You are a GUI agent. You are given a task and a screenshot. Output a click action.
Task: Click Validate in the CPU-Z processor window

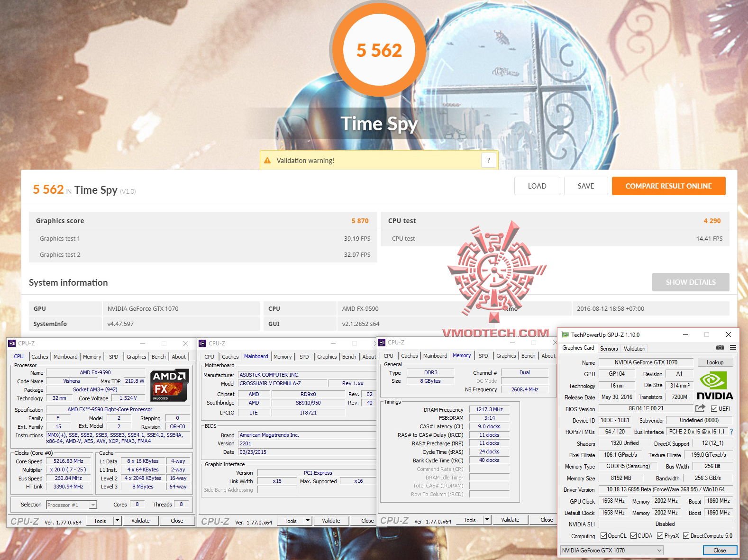140,521
